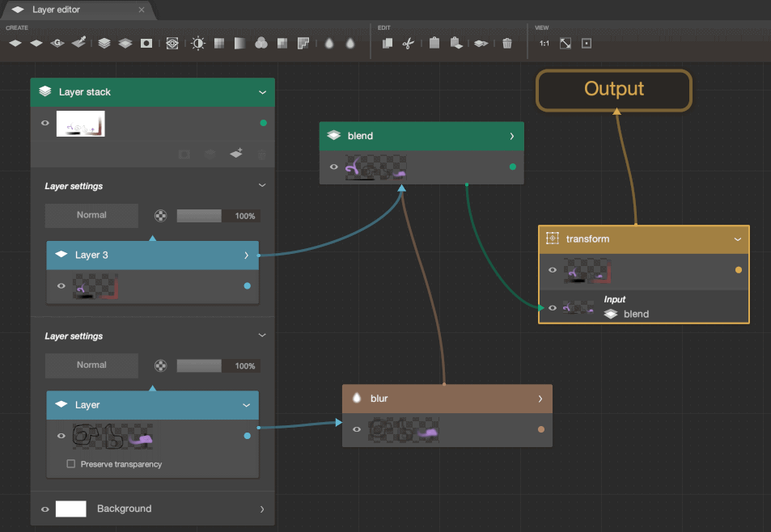Collapse the transform node chevron

click(x=738, y=239)
